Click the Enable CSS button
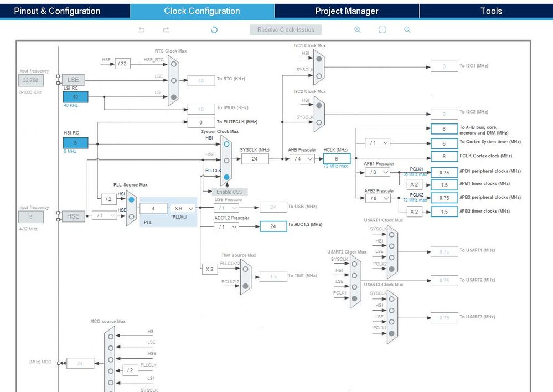Viewport: 553px width, 392px height. [230, 192]
